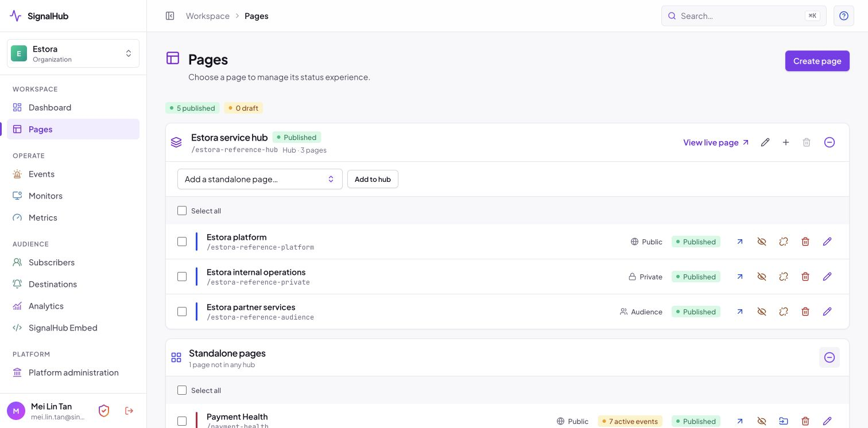
Task: Click the sign out icon beside Mei Lin Tan
Action: (x=129, y=411)
